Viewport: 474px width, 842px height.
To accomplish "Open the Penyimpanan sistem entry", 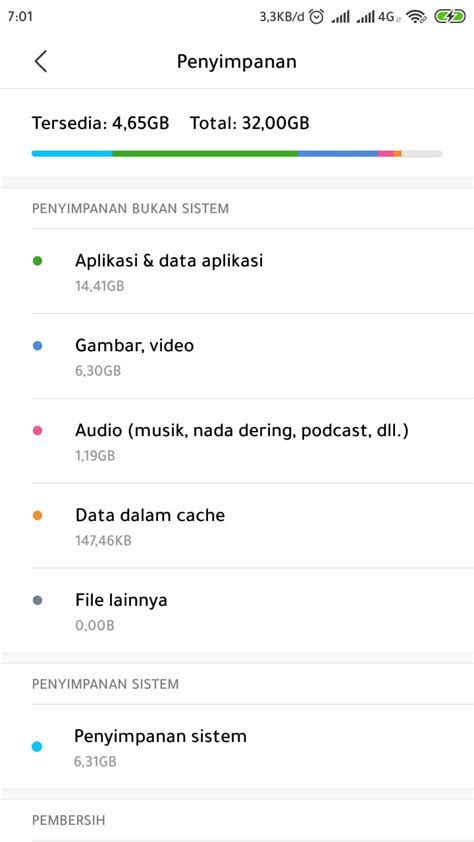I will click(237, 746).
